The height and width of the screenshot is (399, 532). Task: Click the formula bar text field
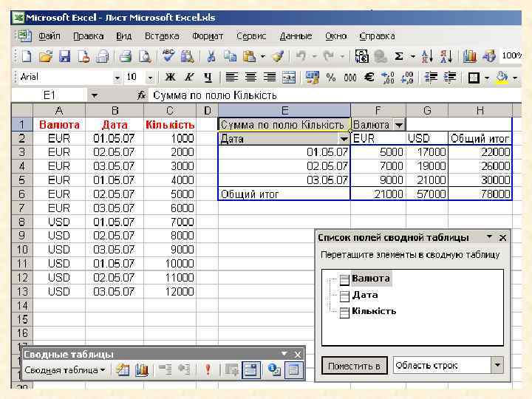[336, 95]
